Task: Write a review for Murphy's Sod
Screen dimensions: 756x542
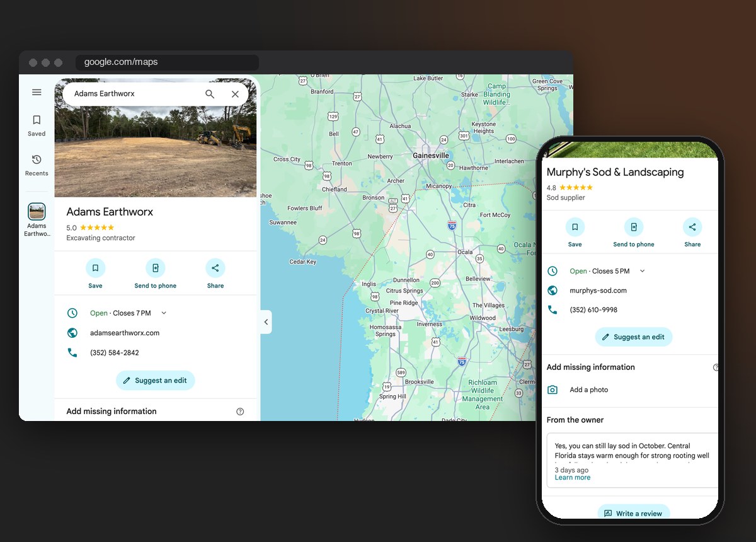Action: click(634, 512)
